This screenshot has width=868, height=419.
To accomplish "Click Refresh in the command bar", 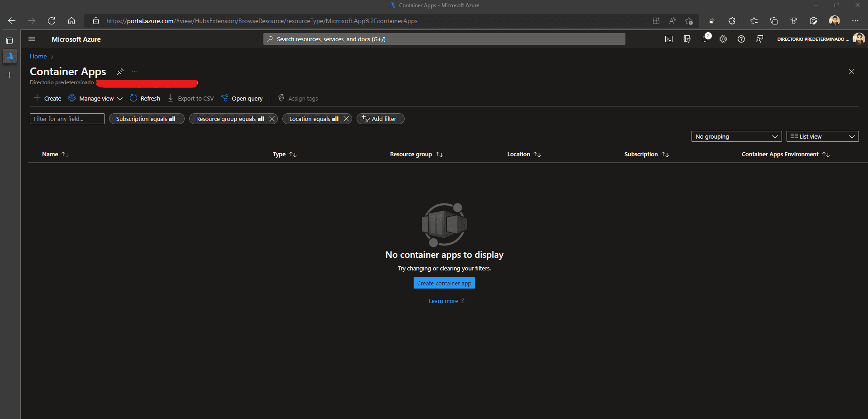I will click(145, 98).
